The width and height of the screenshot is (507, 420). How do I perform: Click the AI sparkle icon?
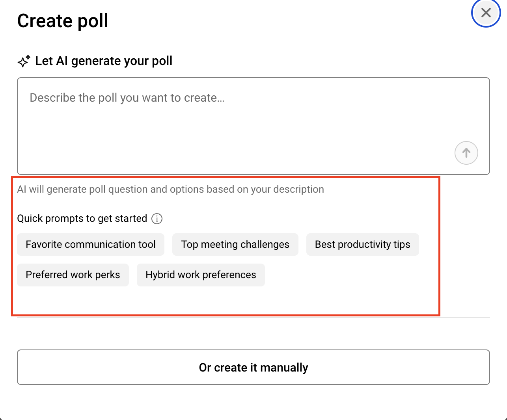click(x=24, y=61)
